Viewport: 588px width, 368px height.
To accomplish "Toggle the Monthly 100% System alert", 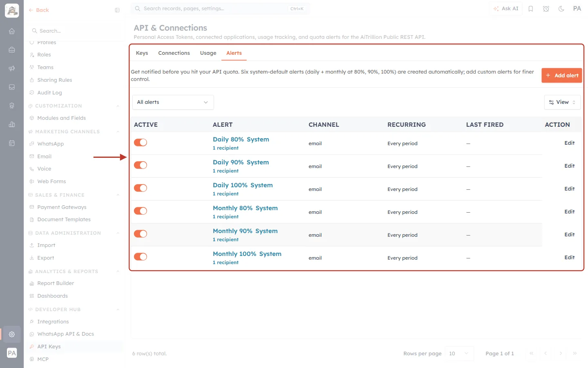I will (140, 257).
